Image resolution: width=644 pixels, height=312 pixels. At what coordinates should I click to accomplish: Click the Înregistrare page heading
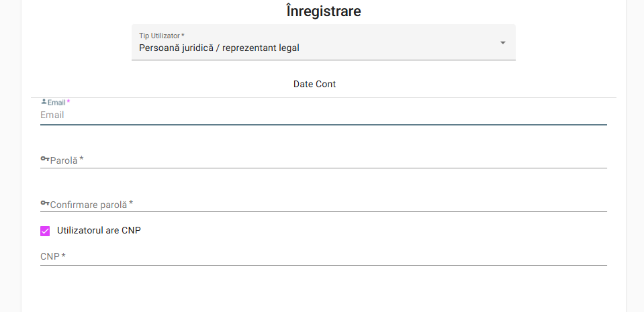(323, 11)
